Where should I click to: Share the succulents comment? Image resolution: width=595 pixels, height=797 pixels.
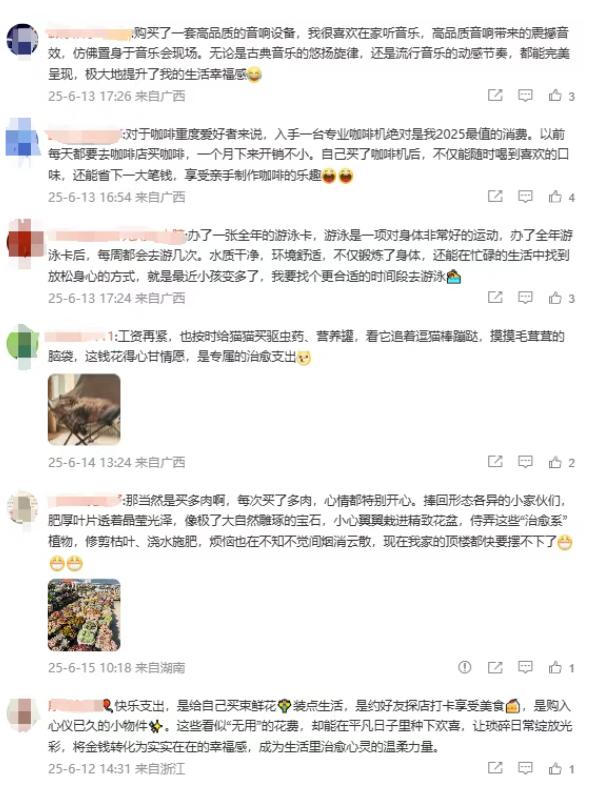[495, 667]
